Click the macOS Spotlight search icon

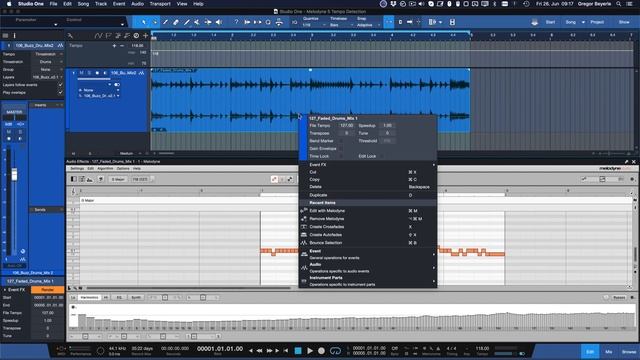pos(619,4)
